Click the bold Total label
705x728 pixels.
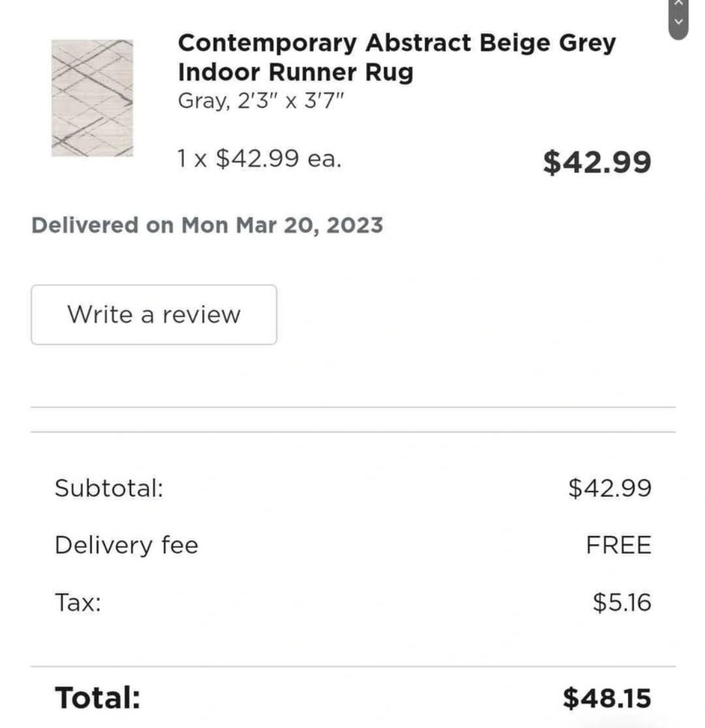point(97,698)
